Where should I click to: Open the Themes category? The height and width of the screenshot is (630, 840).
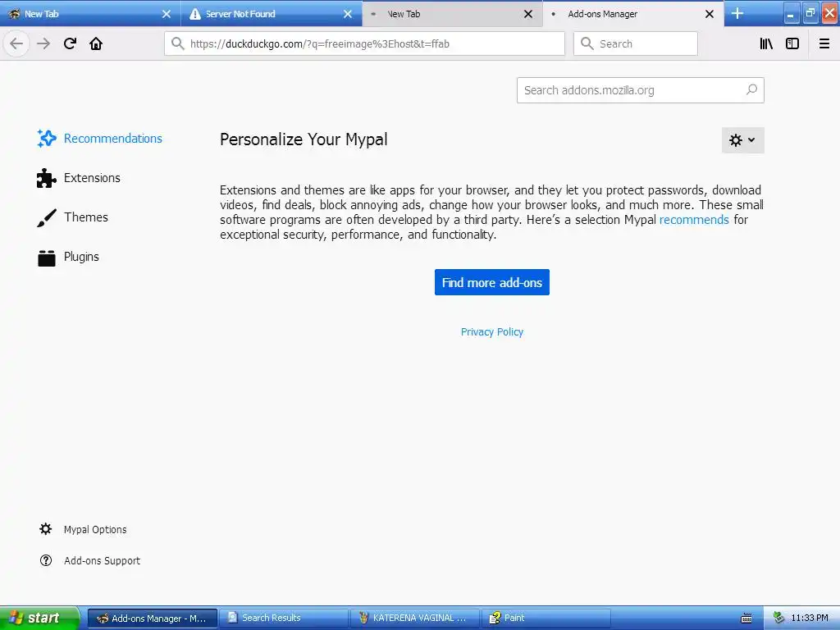pos(73,217)
